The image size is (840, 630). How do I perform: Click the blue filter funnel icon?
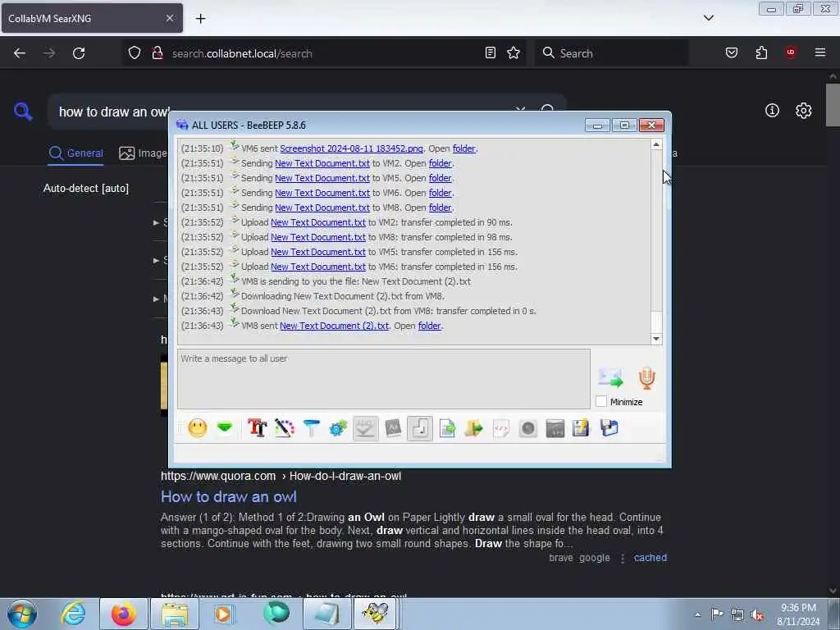point(311,428)
